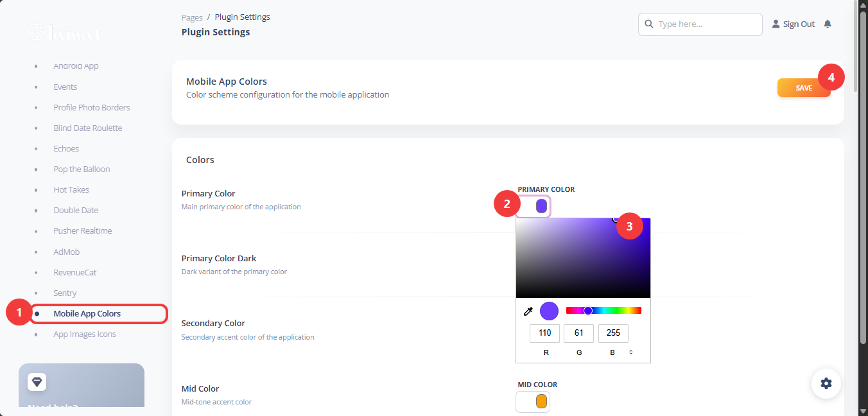Open Pop the Balloon in sidebar

click(82, 169)
